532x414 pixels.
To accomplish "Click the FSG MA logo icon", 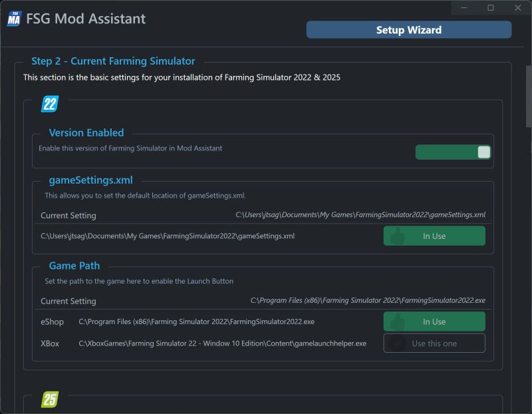I will (14, 19).
